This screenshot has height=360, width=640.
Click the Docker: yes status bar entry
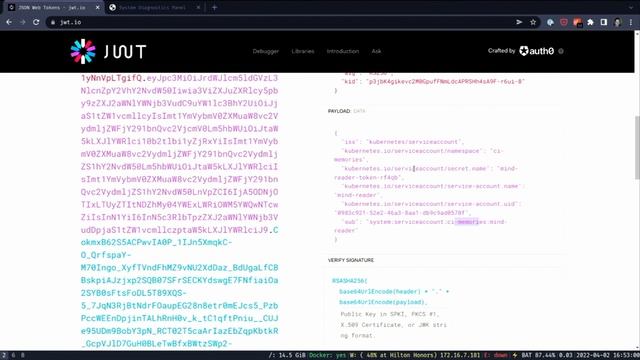pyautogui.click(x=327, y=356)
